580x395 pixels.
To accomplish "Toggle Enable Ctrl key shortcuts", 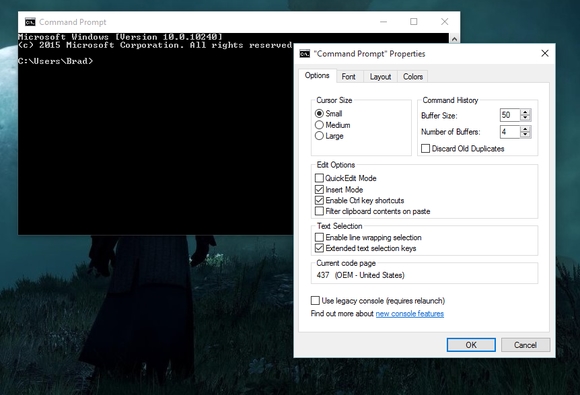I will point(319,200).
